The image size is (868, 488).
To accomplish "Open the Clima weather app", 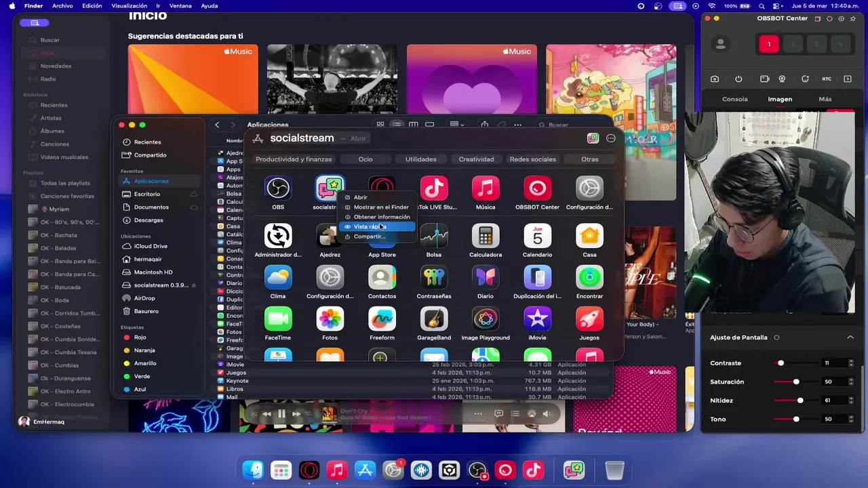I will pos(278,277).
